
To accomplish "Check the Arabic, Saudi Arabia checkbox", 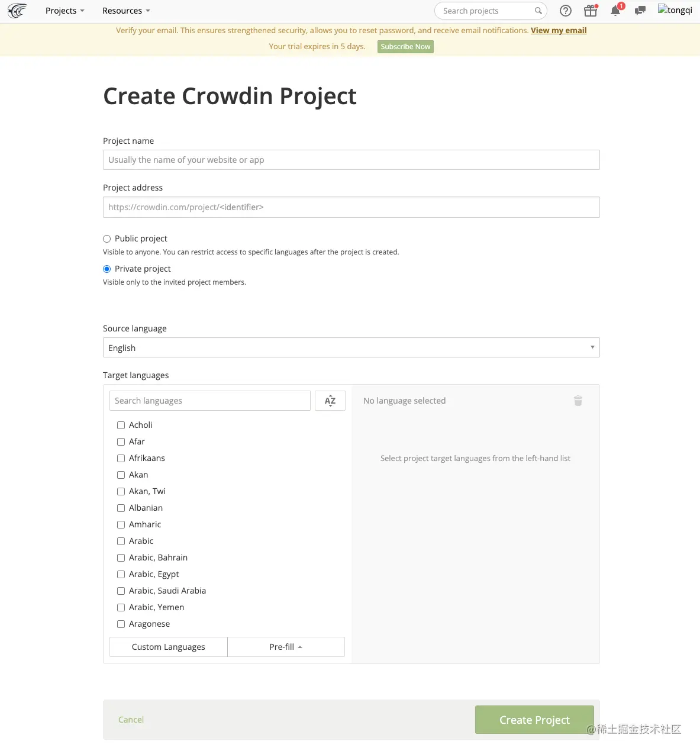I will click(x=121, y=591).
